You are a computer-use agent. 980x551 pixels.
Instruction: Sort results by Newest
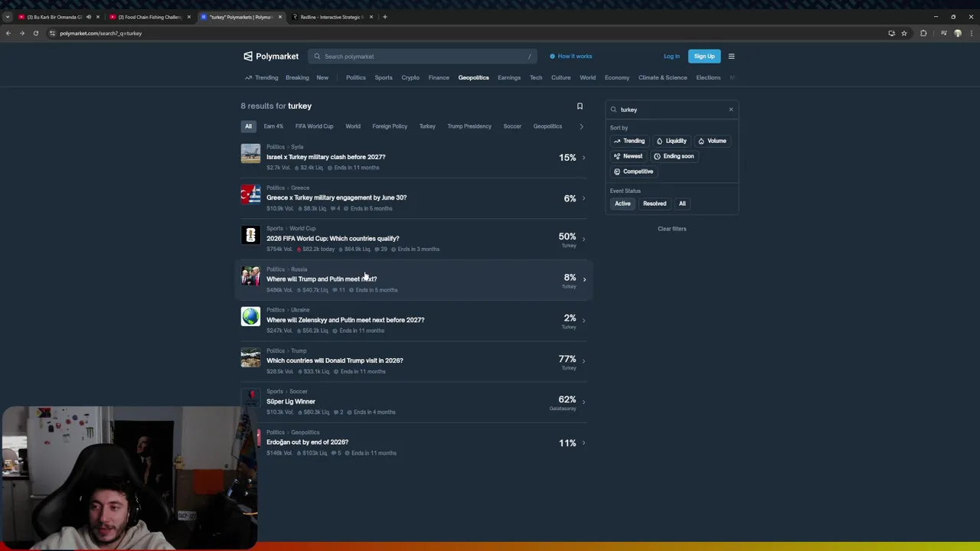click(628, 156)
